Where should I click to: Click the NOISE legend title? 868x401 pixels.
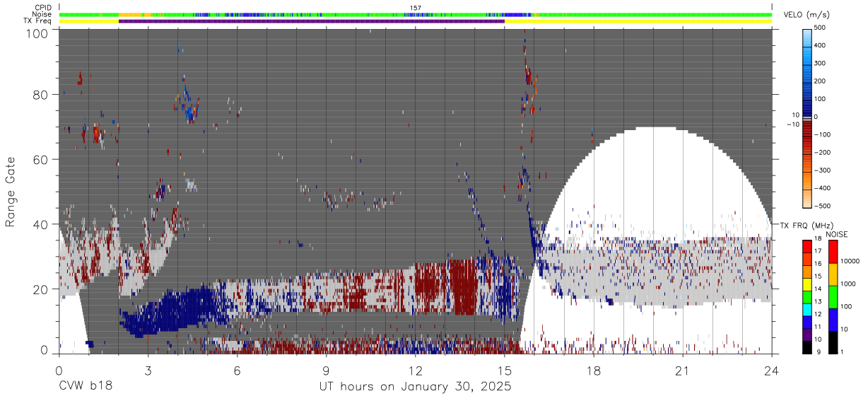click(x=838, y=234)
